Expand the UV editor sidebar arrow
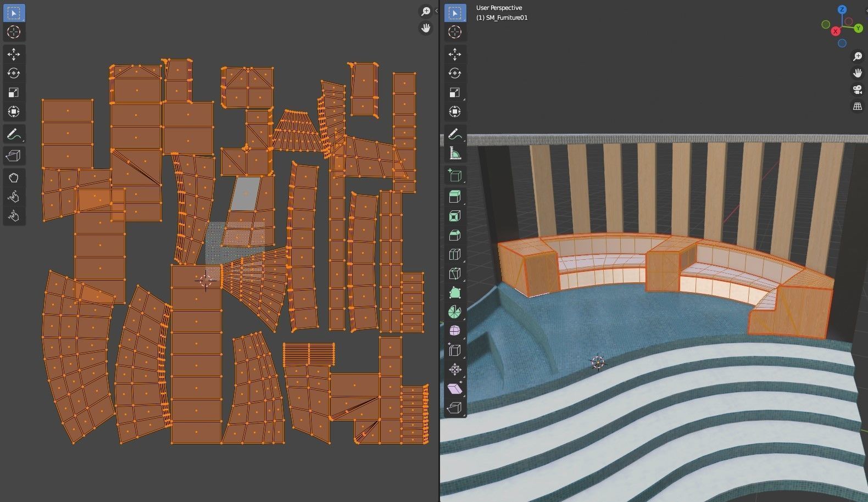The height and width of the screenshot is (502, 868). [436, 10]
